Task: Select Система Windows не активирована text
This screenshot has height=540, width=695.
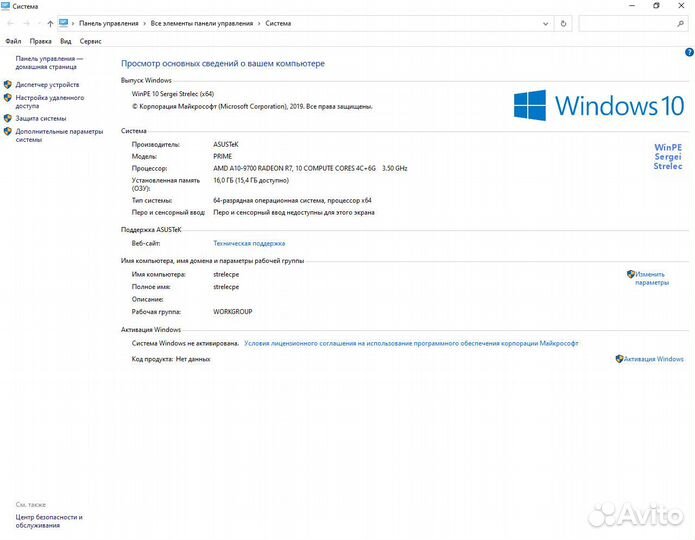Action: coord(185,343)
